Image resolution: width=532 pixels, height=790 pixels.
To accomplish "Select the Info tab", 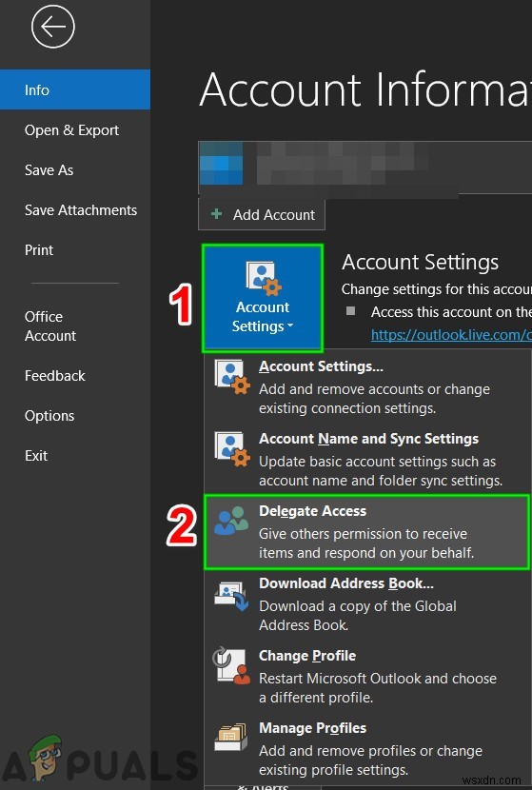I will click(75, 89).
